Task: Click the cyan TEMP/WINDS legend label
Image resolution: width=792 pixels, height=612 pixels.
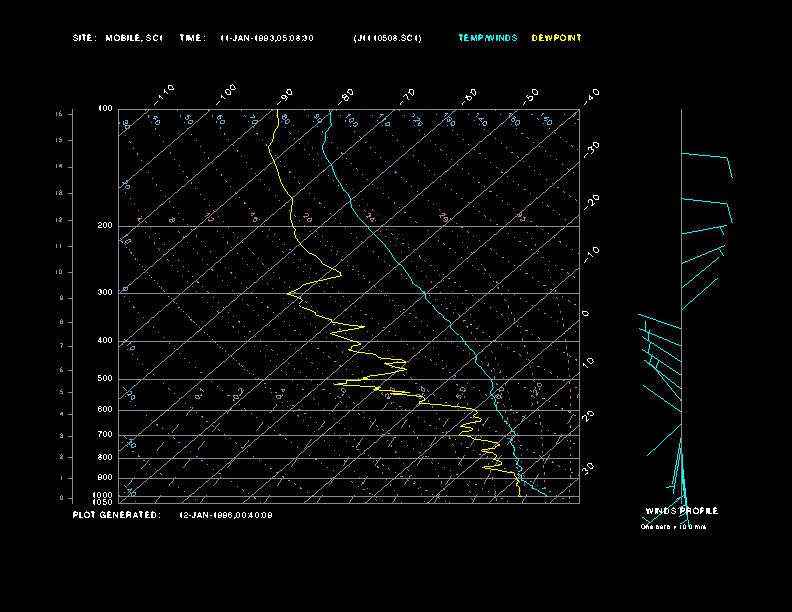Action: point(487,38)
